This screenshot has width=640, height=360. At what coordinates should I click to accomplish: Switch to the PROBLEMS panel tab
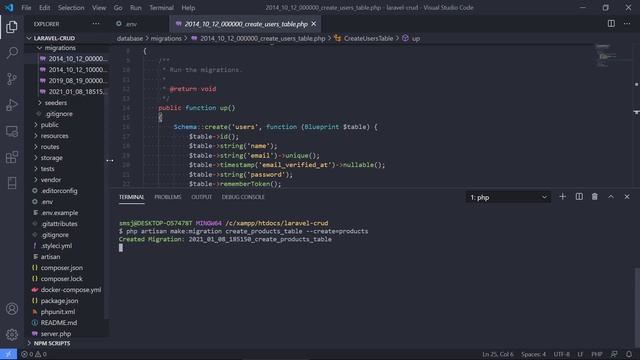pyautogui.click(x=168, y=197)
